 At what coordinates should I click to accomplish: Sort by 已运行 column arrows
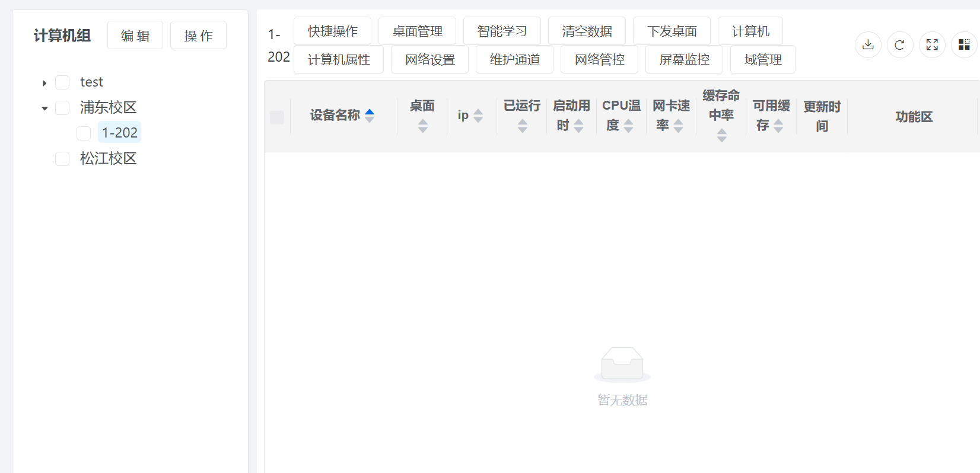[x=522, y=126]
